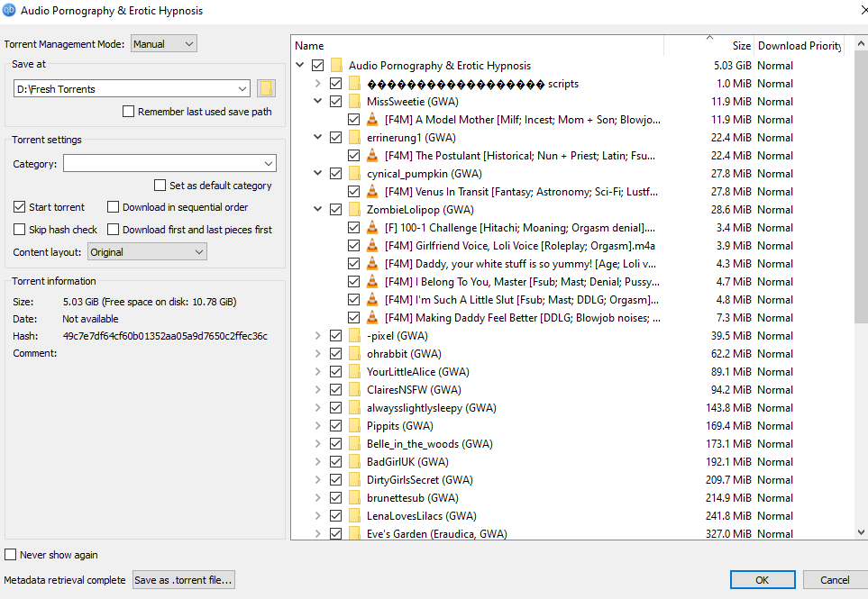Enable Download first and last pieces first
Viewport: 868px width, 599px height.
[x=113, y=229]
